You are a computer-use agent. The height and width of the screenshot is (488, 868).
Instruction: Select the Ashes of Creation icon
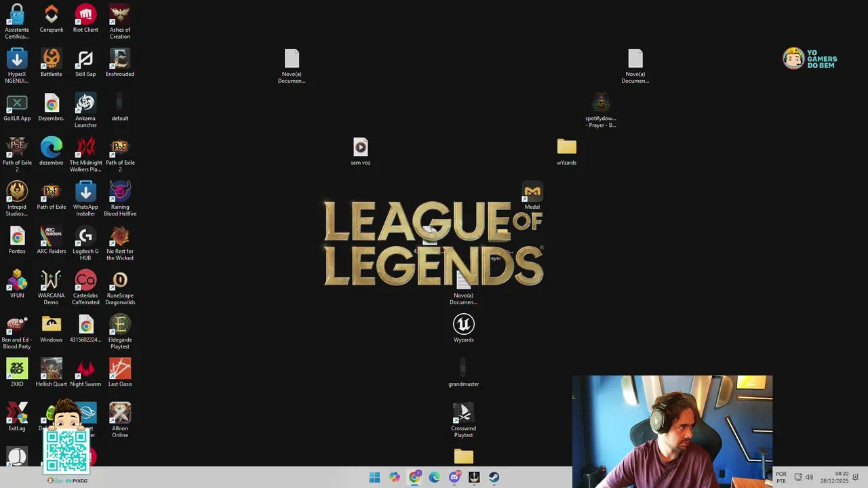120,21
